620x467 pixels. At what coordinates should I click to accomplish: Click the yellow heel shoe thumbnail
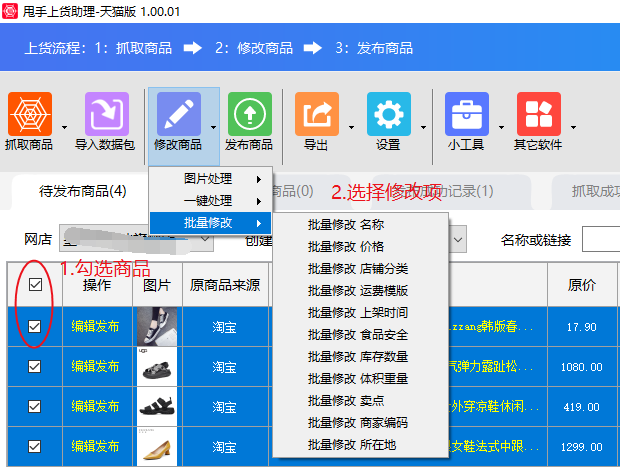(157, 446)
